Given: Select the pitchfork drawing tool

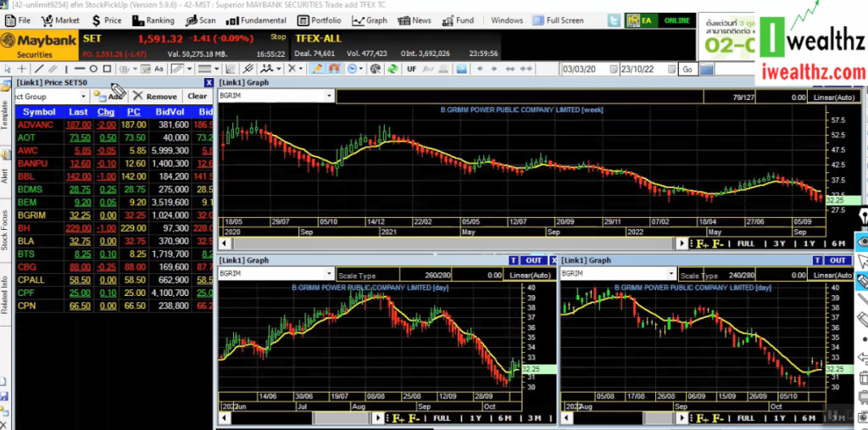Looking at the screenshot, I should click(248, 69).
